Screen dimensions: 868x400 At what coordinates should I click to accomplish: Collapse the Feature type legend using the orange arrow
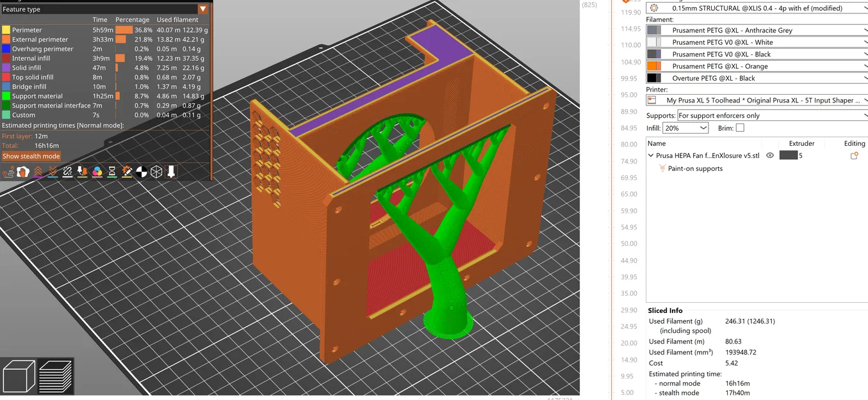203,9
